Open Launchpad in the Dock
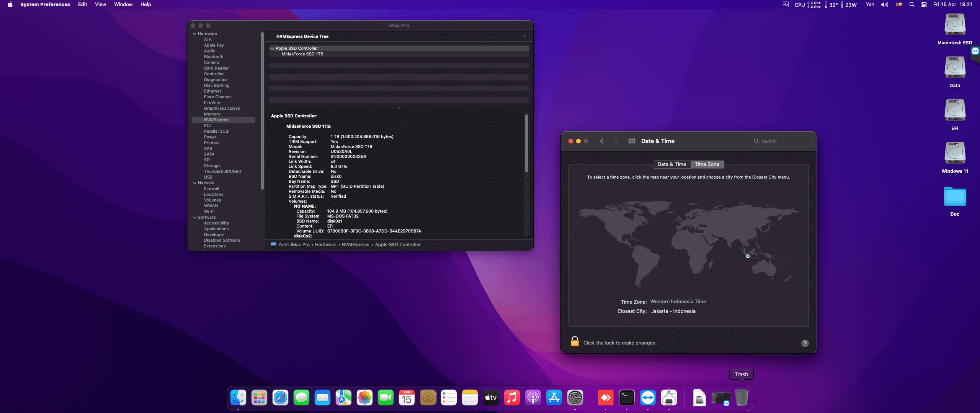980x413 pixels. coord(259,398)
